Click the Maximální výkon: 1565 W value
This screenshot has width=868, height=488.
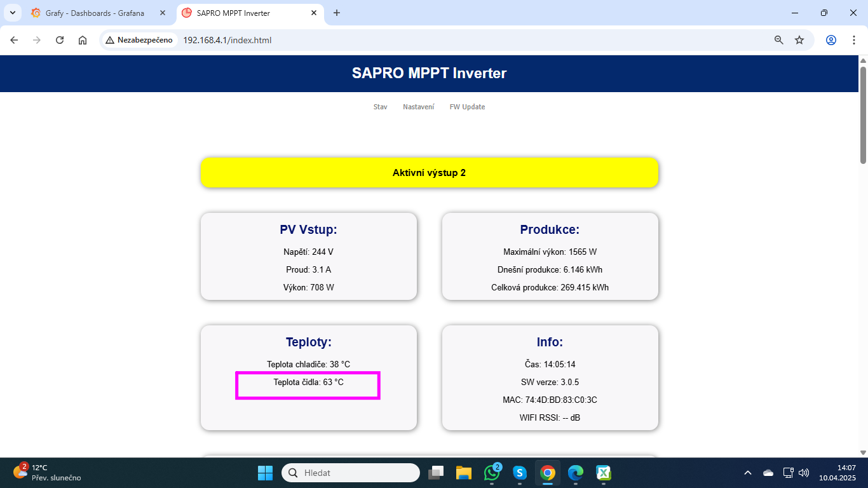tap(550, 252)
